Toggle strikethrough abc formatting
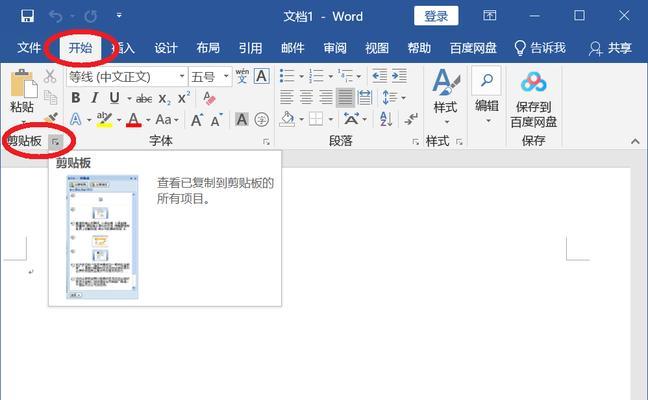This screenshot has height=400, width=648. 144,98
